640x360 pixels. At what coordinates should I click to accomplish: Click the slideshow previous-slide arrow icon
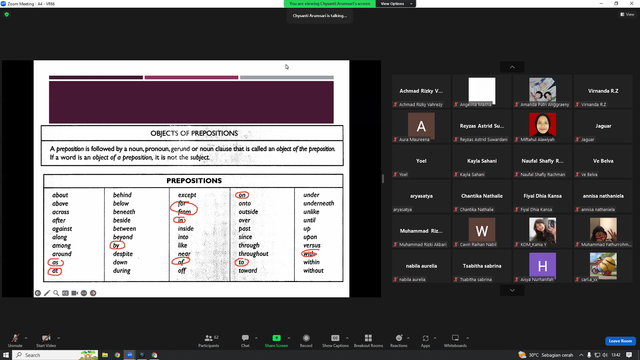38,293
